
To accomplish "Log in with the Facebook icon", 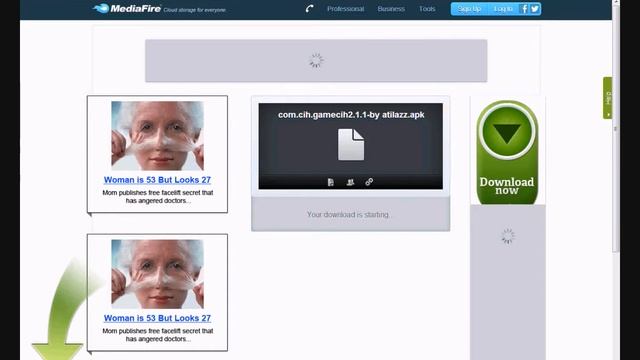I will [524, 9].
